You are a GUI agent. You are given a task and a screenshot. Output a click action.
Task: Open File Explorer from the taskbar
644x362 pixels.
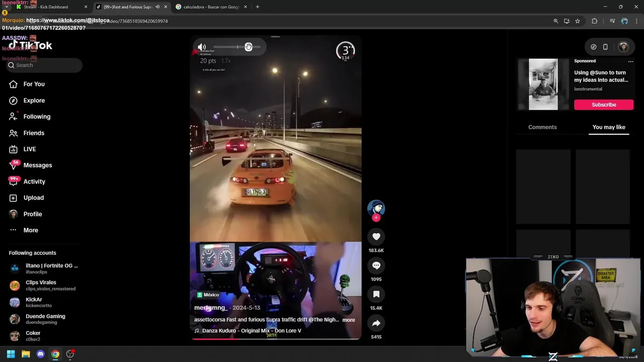click(26, 354)
